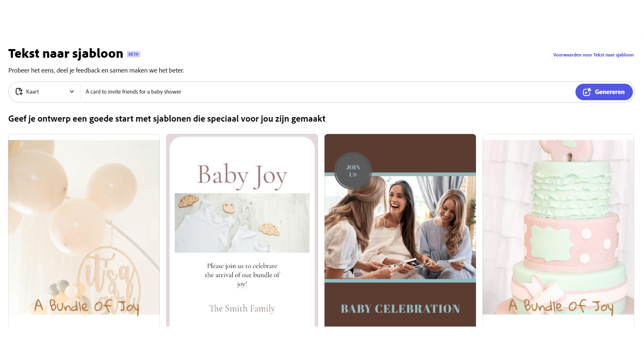Select the peach balloons card template
This screenshot has height=362, width=644.
84,230
